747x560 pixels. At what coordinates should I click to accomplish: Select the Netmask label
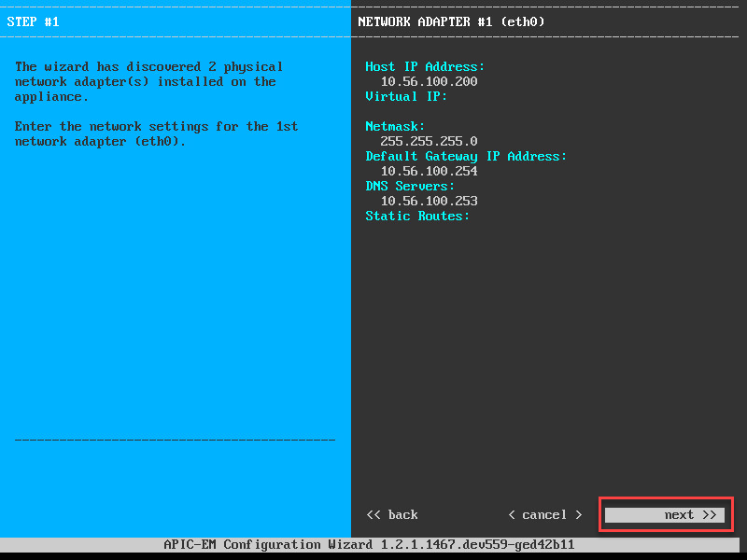[395, 126]
